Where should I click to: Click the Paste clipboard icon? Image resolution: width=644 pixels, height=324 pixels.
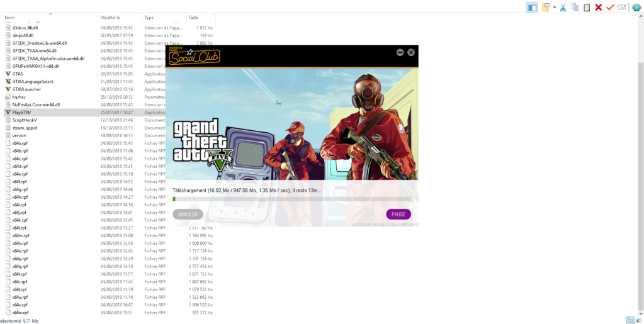coord(587,7)
